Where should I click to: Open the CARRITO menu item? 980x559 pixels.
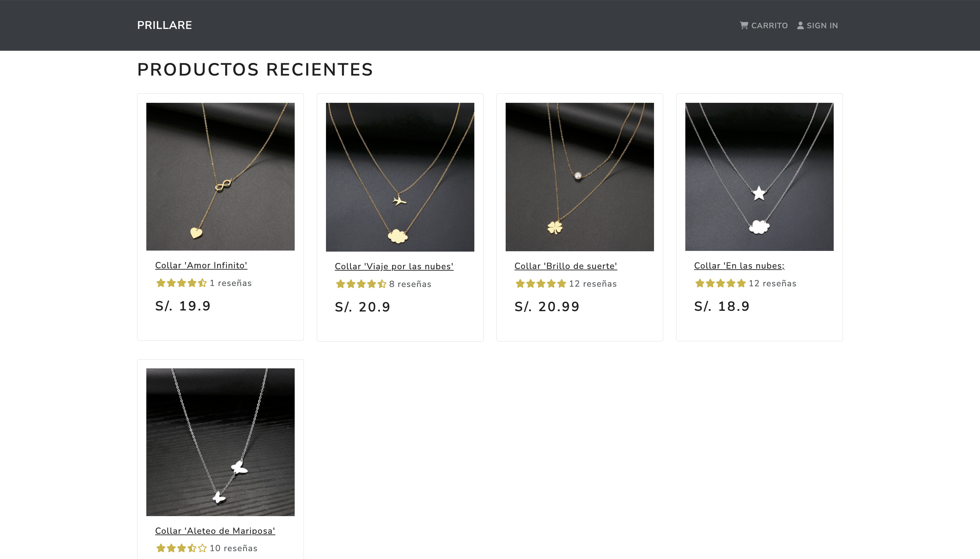764,25
